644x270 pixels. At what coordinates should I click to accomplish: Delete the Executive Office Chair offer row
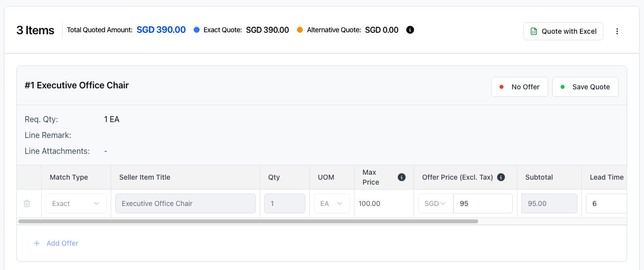27,203
